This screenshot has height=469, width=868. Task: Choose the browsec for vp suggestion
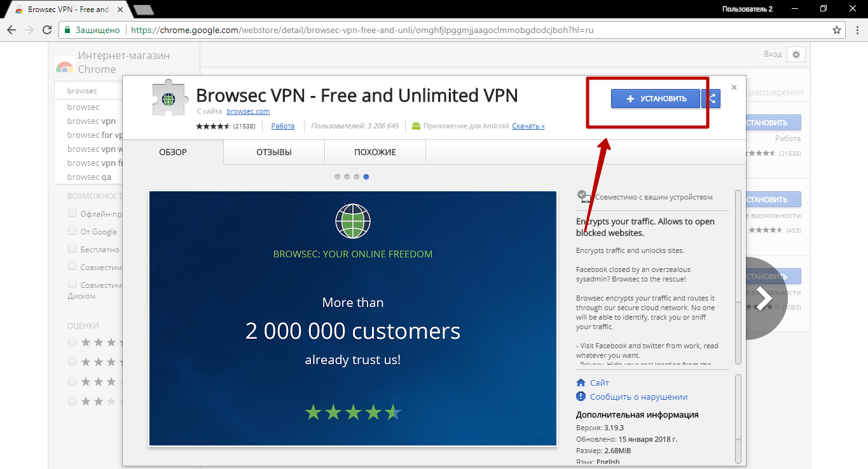94,135
